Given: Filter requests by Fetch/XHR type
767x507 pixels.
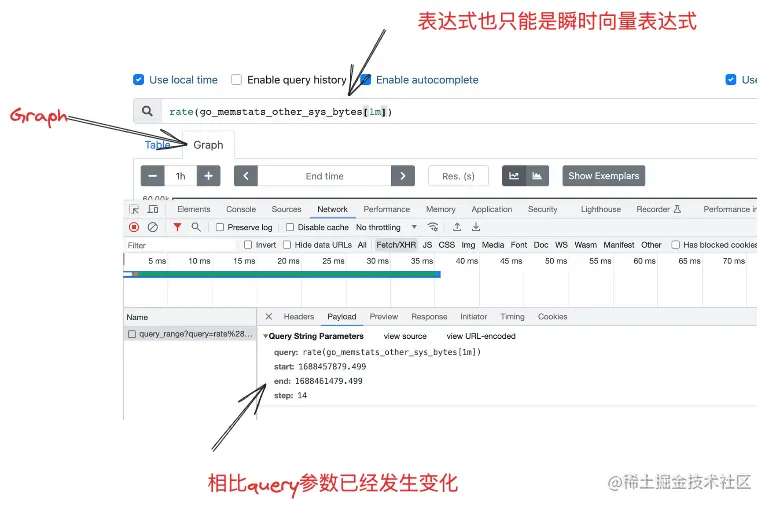Looking at the screenshot, I should pyautogui.click(x=396, y=245).
